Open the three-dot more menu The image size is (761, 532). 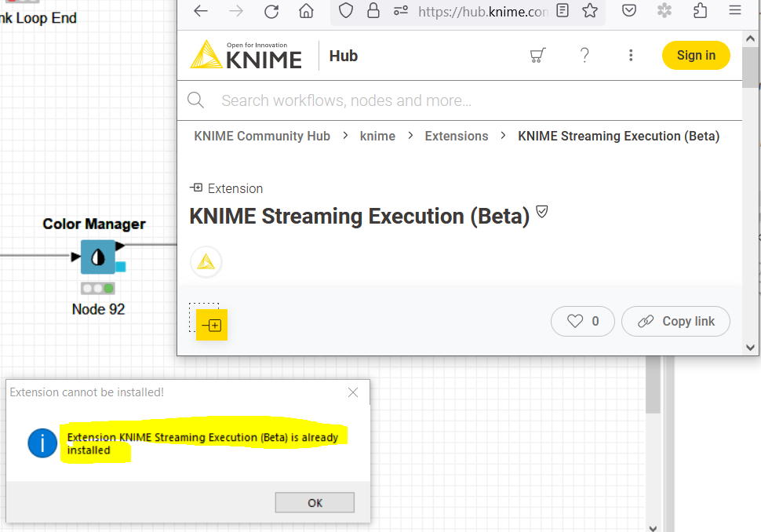pos(631,56)
